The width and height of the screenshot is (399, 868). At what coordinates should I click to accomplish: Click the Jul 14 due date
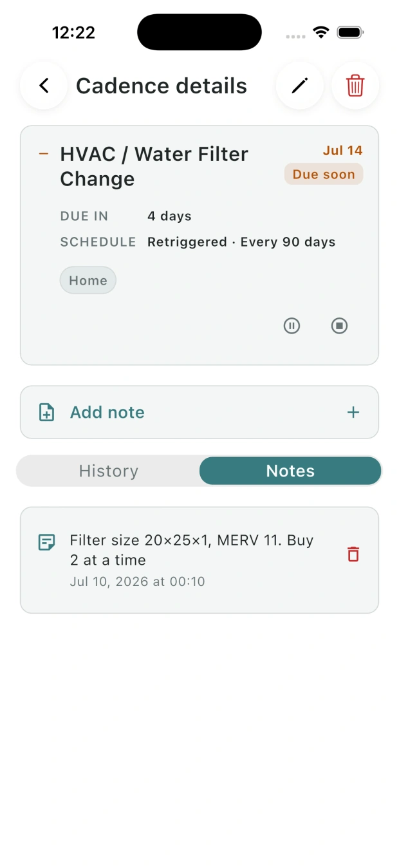click(x=343, y=151)
